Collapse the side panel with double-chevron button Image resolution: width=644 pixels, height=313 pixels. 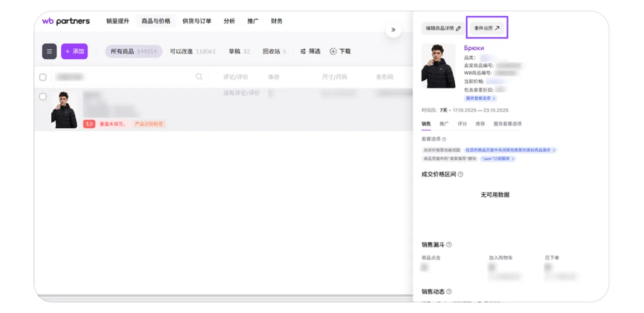[393, 30]
